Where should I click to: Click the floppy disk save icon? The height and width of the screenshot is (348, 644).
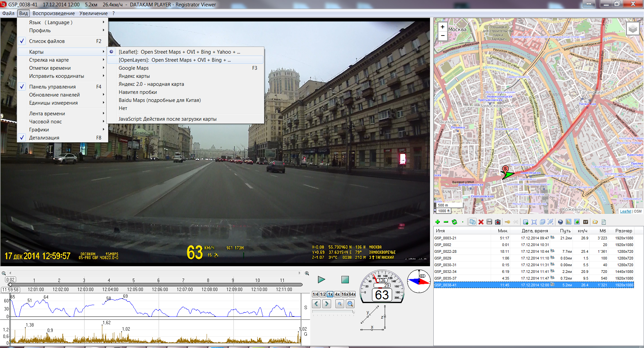pos(489,222)
